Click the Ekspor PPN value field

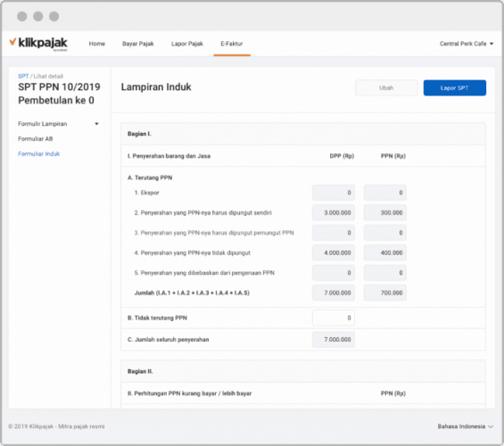click(x=385, y=193)
